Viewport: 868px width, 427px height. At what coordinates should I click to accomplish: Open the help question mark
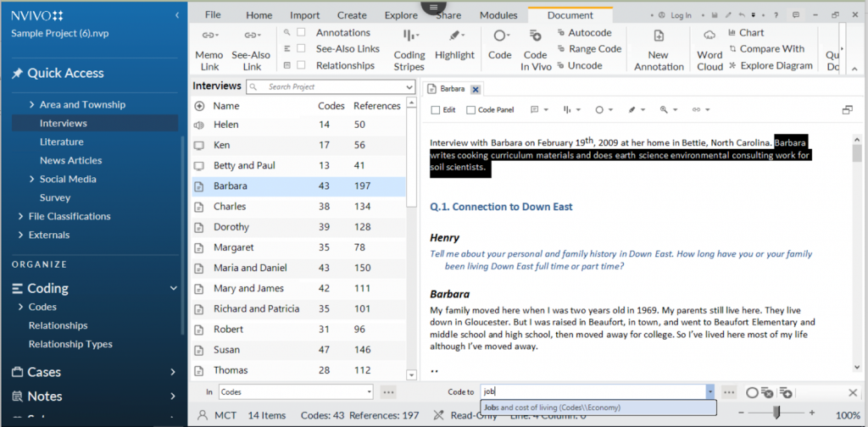coord(776,15)
